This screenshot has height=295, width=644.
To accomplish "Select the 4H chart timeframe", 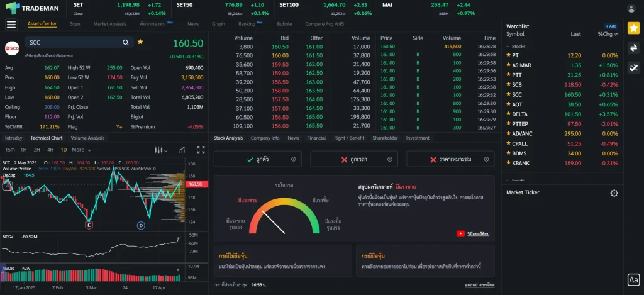I will pos(50,150).
